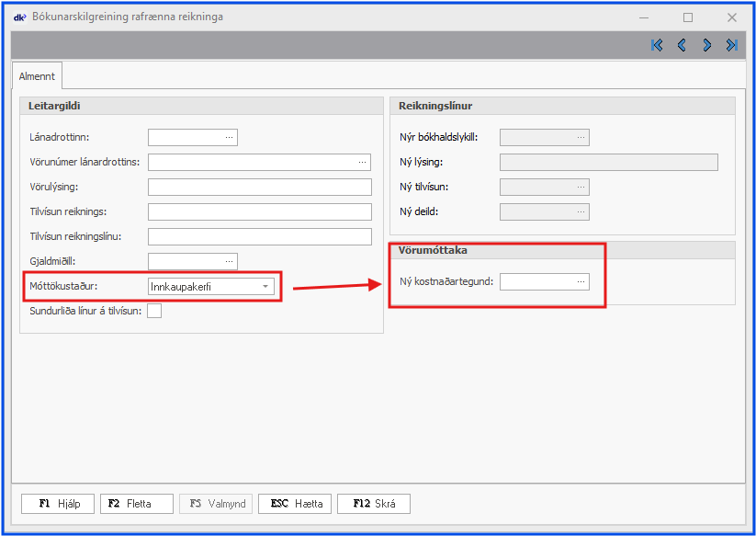Jump to the last record arrow
The image size is (756, 536).
pos(731,45)
